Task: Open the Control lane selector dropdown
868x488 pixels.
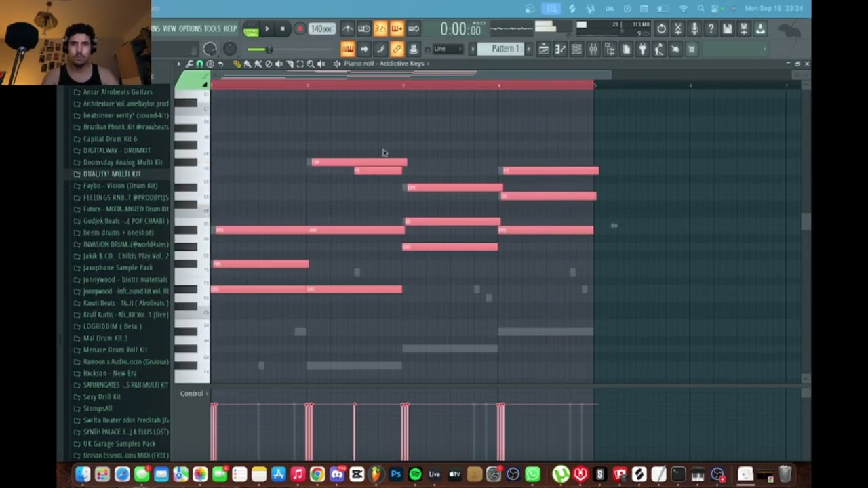Action: 195,393
